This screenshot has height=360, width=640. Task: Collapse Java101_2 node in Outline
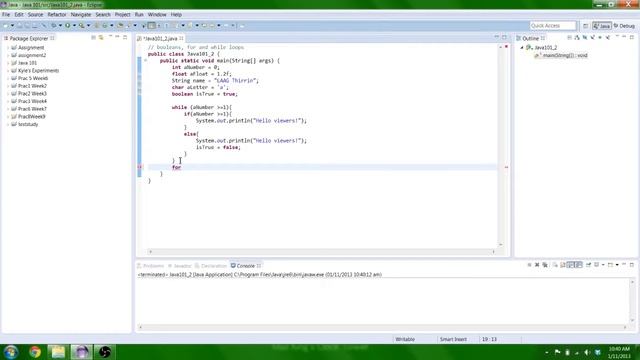click(x=522, y=48)
